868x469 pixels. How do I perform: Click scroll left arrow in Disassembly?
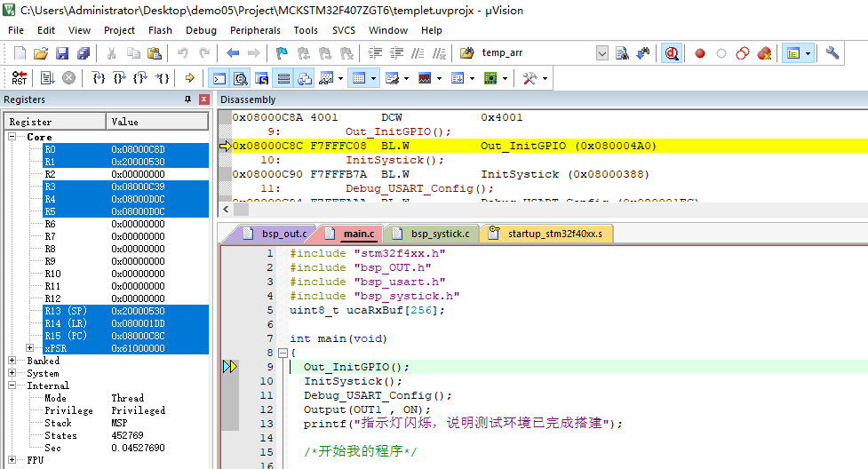[226, 210]
